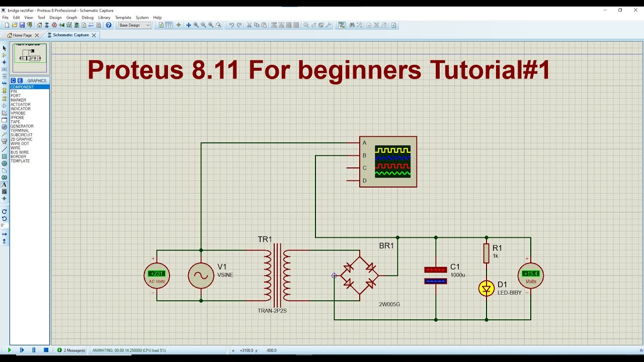Click the Zoom Out magnifier icon
Viewport: 644px width, 362px height.
click(203, 25)
